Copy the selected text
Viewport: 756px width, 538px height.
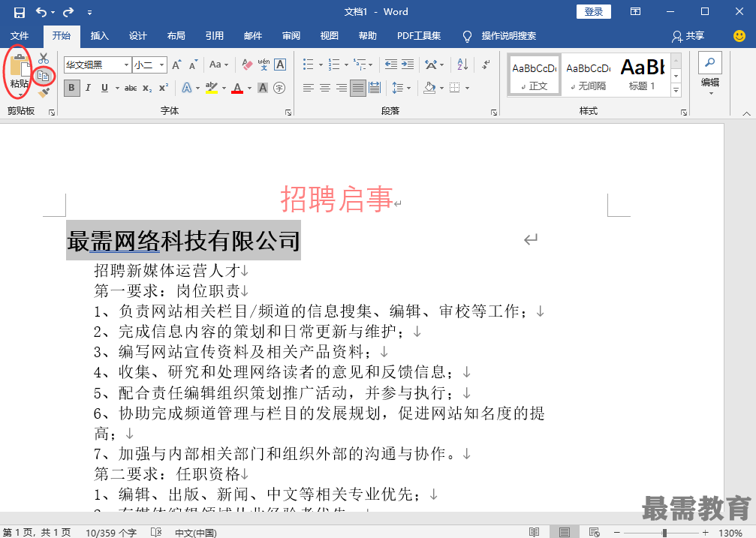44,76
